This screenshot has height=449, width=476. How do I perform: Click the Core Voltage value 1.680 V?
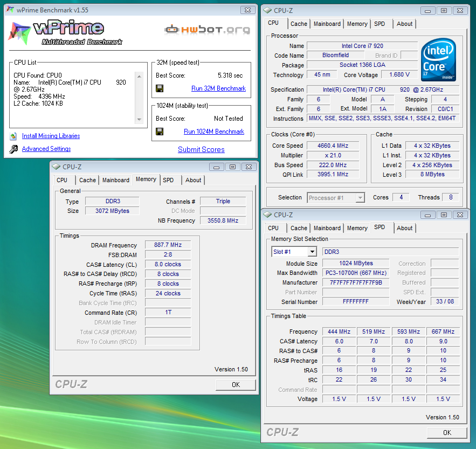(x=399, y=75)
